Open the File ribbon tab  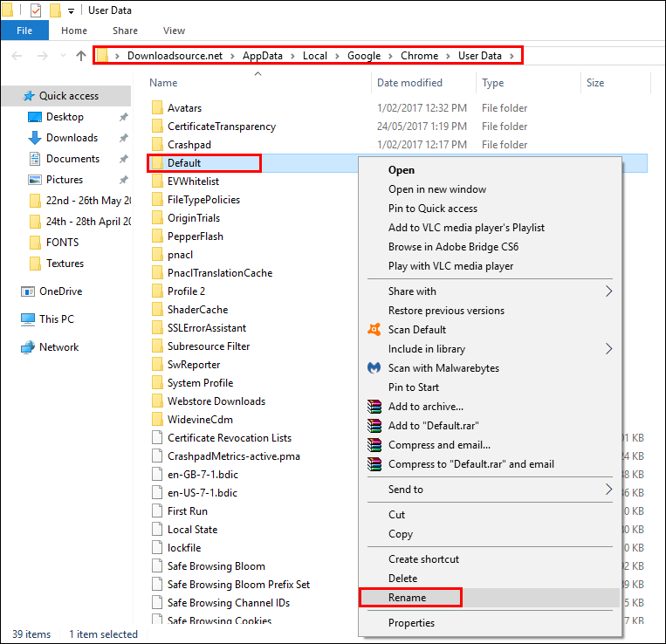coord(24,31)
